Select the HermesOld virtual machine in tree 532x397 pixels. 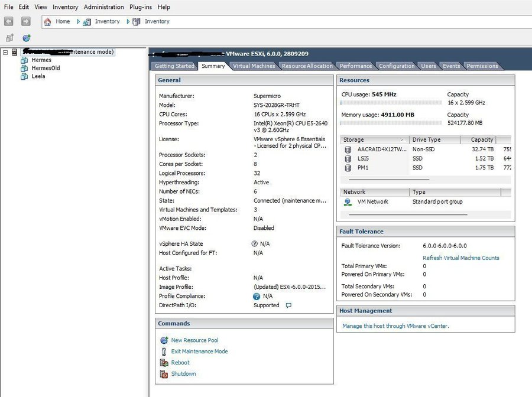coord(46,68)
